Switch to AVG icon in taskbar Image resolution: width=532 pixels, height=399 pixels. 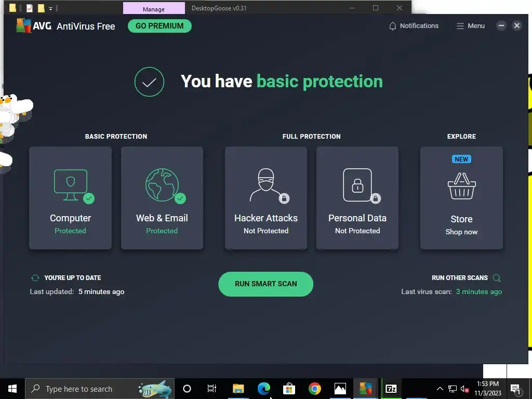pos(365,389)
